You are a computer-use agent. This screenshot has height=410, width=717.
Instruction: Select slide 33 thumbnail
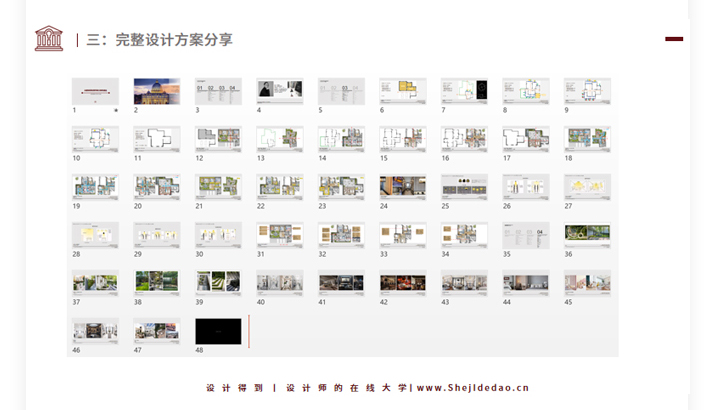tap(403, 235)
